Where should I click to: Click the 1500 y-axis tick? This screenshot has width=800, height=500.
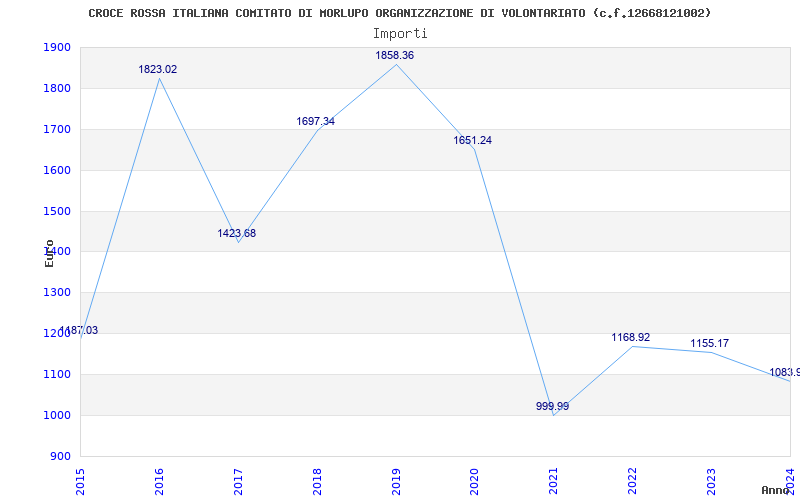(x=57, y=211)
